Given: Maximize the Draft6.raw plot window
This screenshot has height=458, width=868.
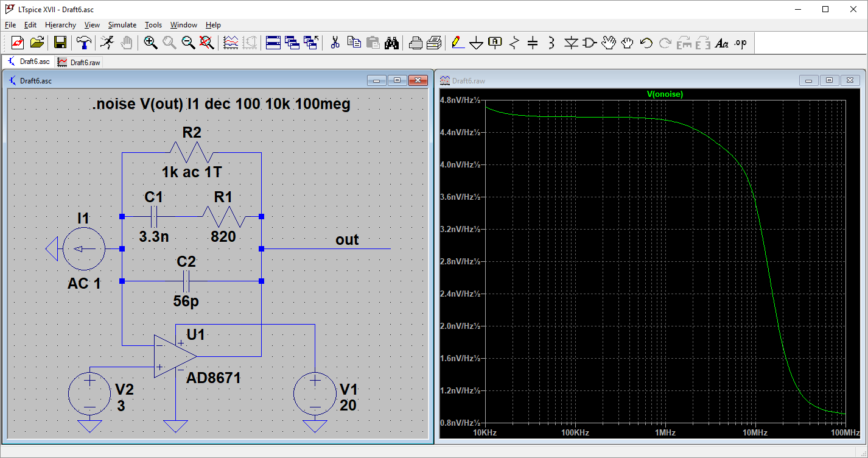Looking at the screenshot, I should click(x=829, y=80).
